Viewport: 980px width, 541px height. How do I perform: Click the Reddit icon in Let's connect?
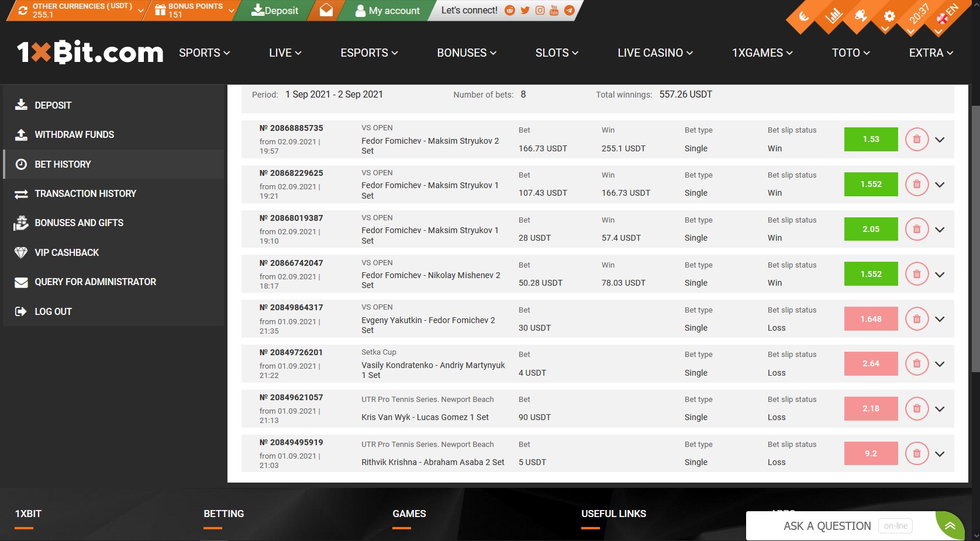coord(509,11)
